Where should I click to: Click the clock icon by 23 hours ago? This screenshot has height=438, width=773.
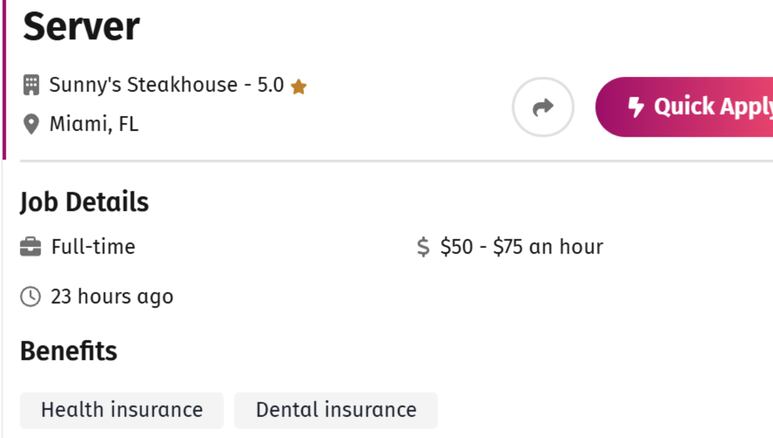click(31, 297)
